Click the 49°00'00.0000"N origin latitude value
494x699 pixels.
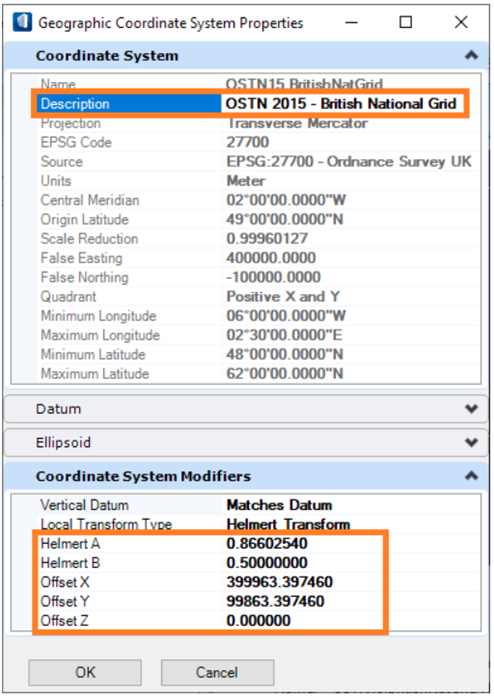pyautogui.click(x=284, y=219)
